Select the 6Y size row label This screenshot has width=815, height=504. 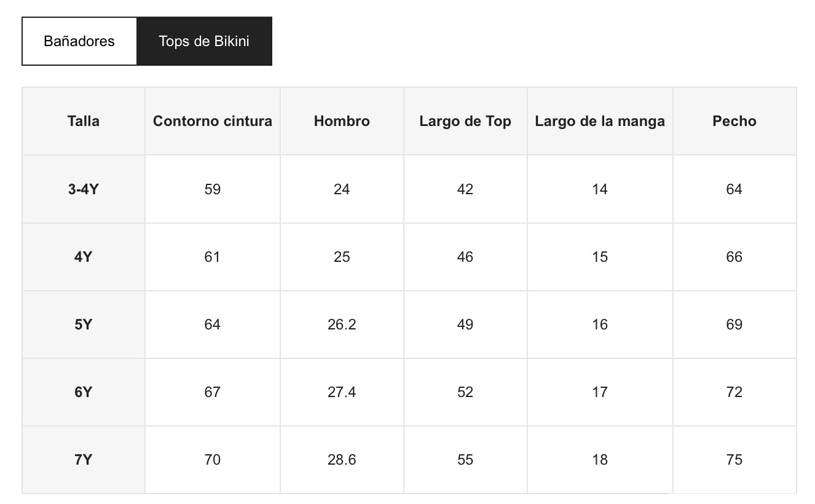coord(84,392)
